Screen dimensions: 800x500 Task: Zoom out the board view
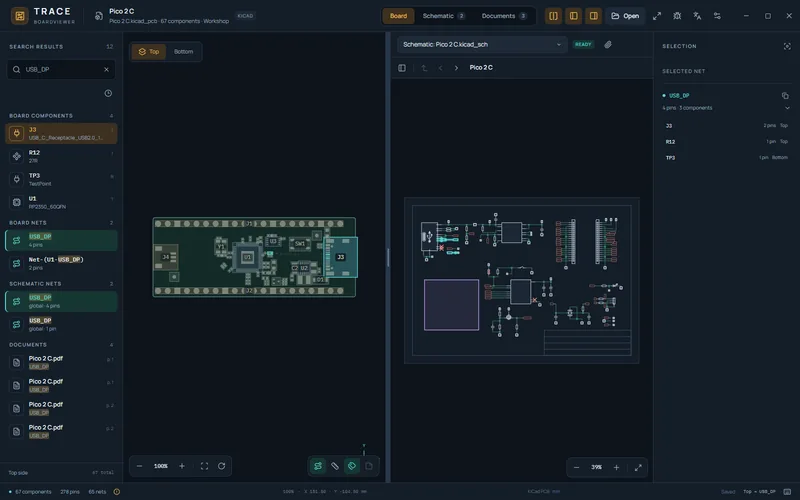pos(139,466)
